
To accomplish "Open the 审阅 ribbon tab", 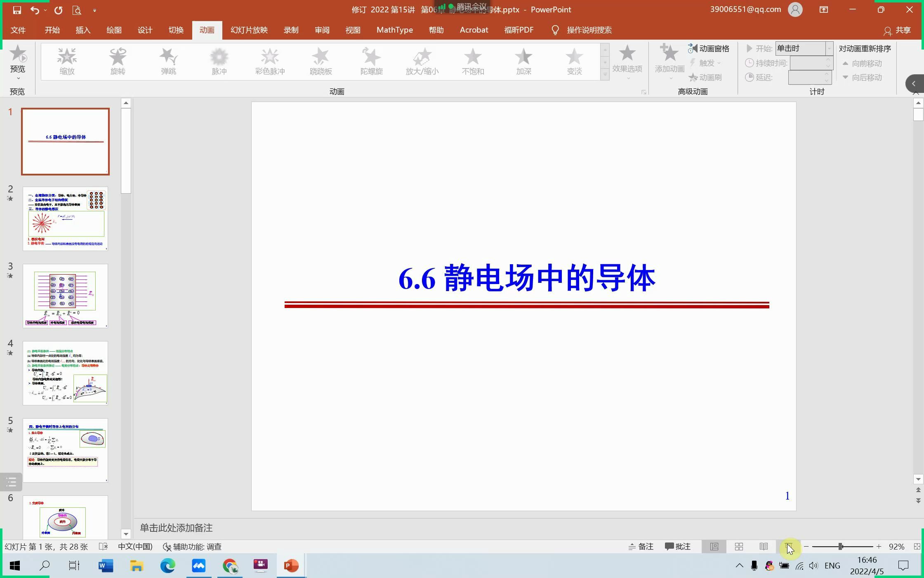I will point(321,30).
